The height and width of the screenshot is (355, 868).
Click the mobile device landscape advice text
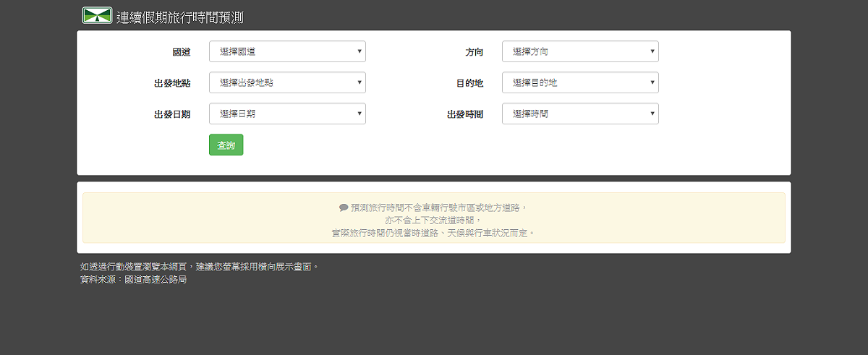pyautogui.click(x=199, y=266)
